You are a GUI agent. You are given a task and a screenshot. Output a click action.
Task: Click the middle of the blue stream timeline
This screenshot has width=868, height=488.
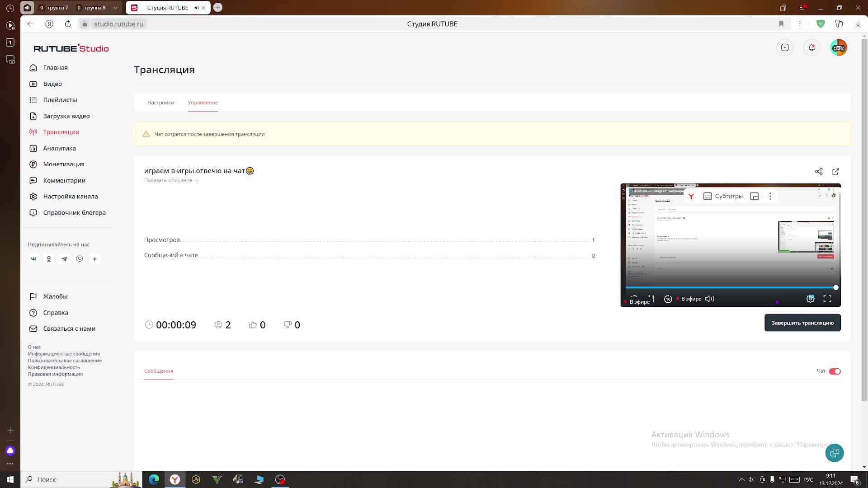(x=731, y=287)
